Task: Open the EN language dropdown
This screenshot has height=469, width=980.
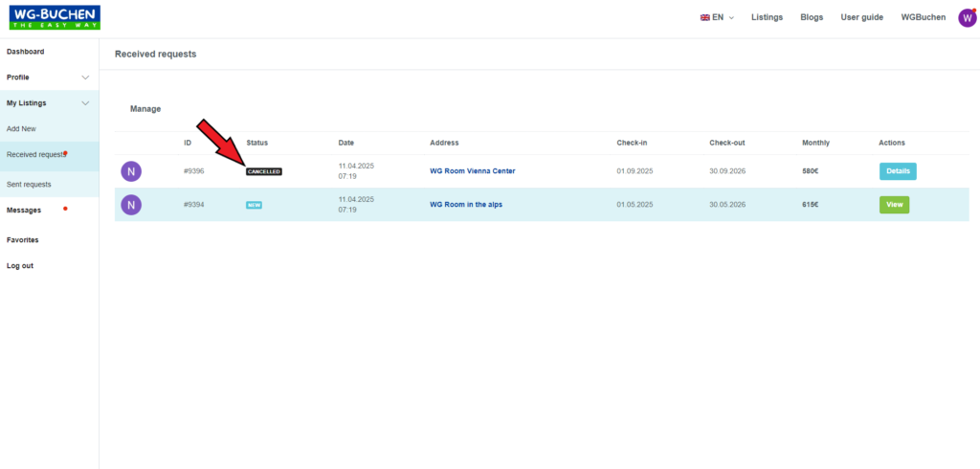Action: (717, 17)
